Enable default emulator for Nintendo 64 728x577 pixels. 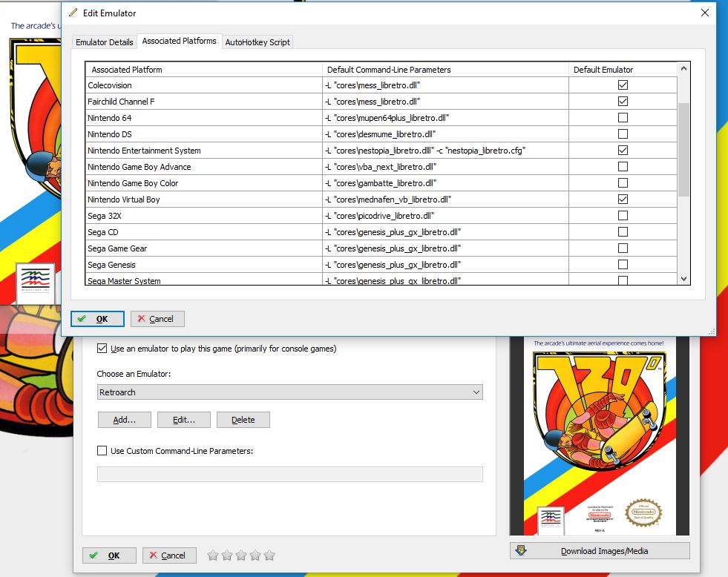point(623,117)
